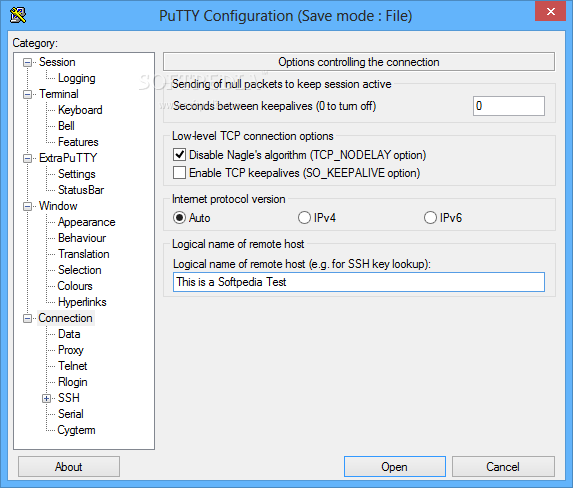Select the IPv4 radio button
The width and height of the screenshot is (573, 488).
(304, 218)
